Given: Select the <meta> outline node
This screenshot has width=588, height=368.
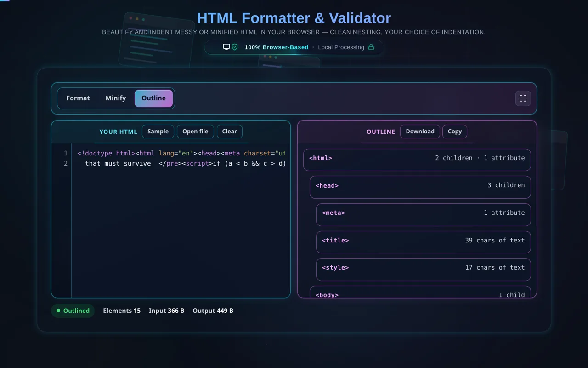Looking at the screenshot, I should [x=424, y=215].
